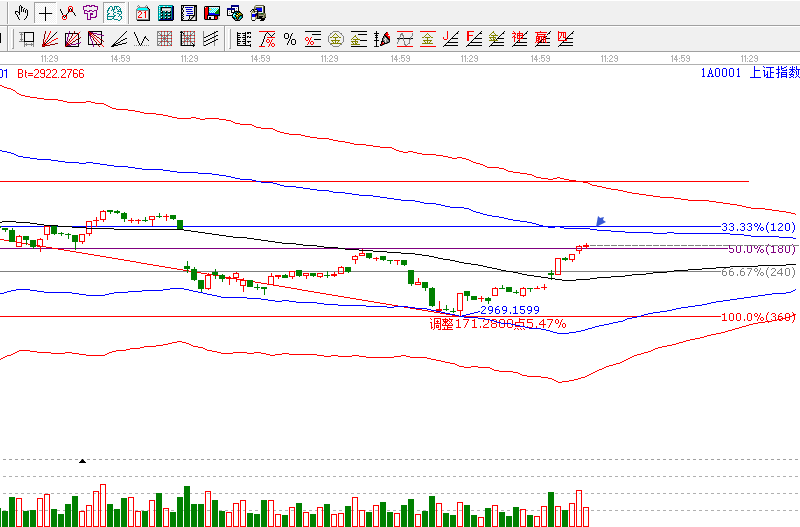This screenshot has width=800, height=527.
Task: Click the 33.33%(120) level label
Action: [x=758, y=227]
